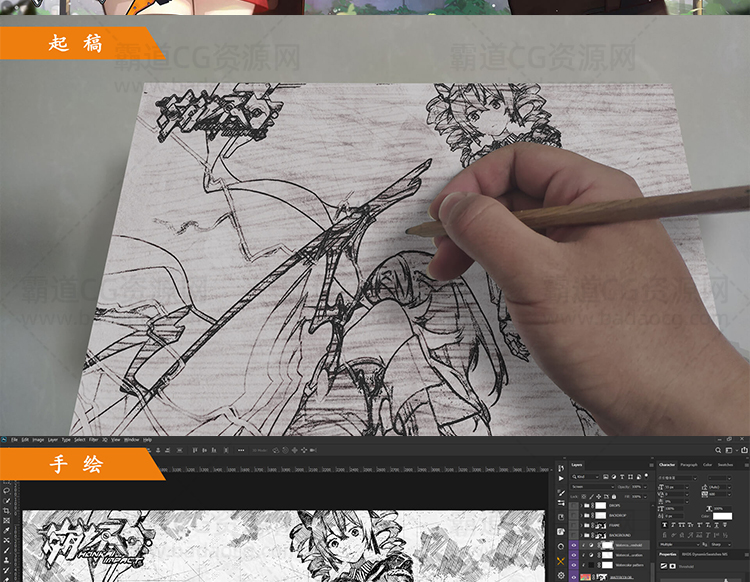Click the gear icon in panel dock
The width and height of the screenshot is (750, 582).
click(x=561, y=575)
